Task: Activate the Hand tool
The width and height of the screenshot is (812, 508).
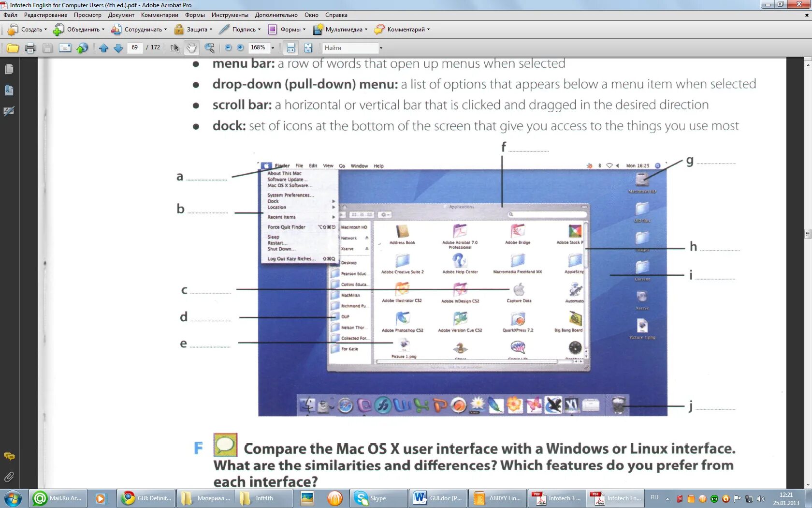Action: (192, 48)
